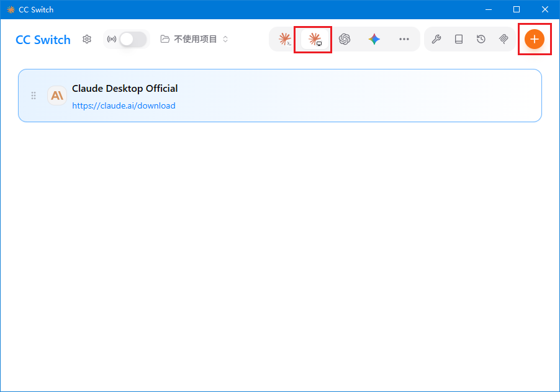
Task: Open the book prompts icon
Action: click(459, 39)
